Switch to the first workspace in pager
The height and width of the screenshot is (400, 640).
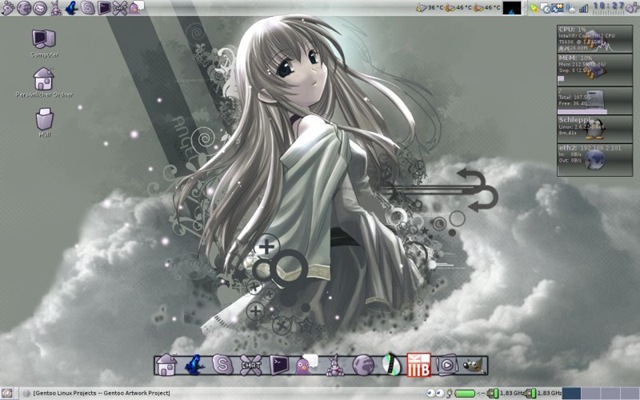coord(571,393)
